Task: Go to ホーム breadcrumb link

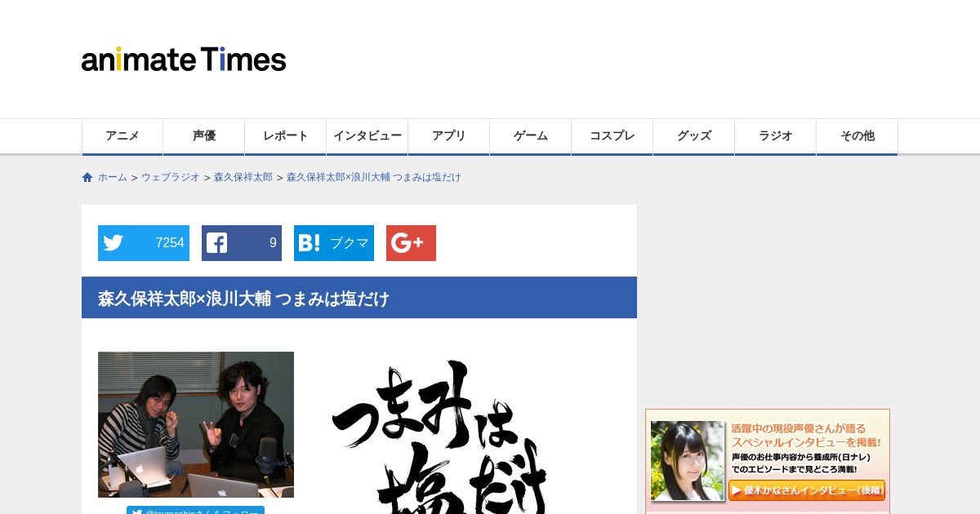Action: click(x=113, y=177)
